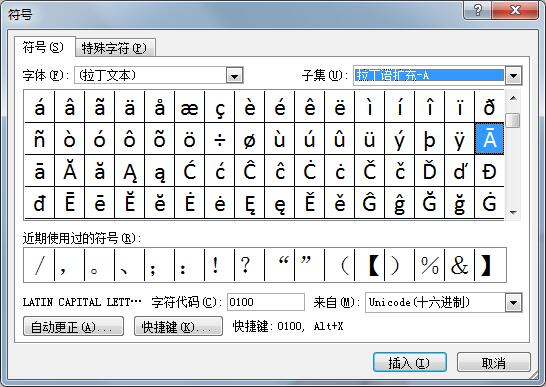Click the LATIN CAPITAL LETT… character name

pos(82,302)
